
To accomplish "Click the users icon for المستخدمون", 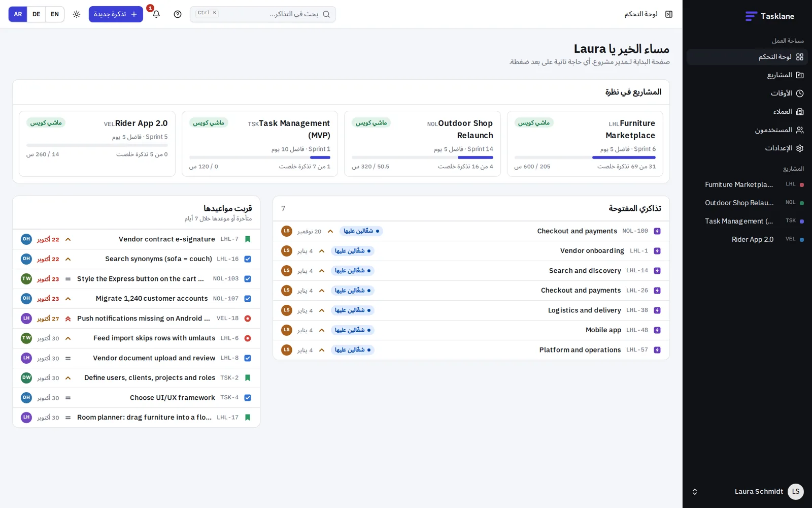I will 800,130.
